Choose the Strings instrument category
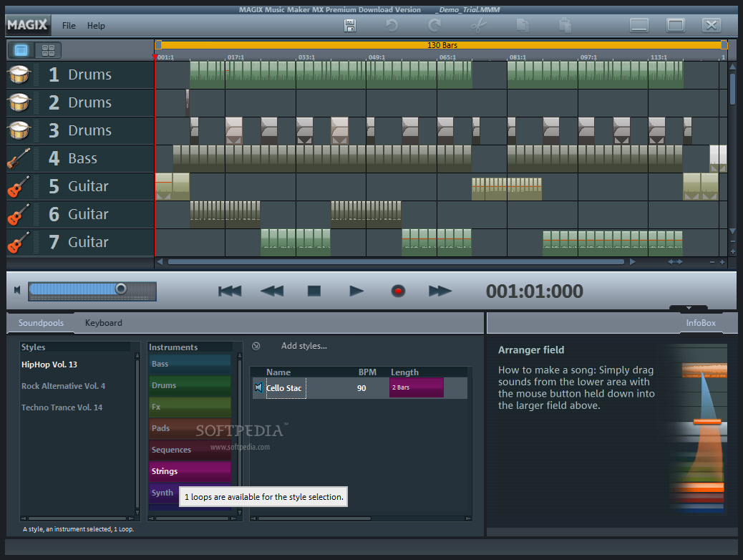This screenshot has height=560, width=743. [x=190, y=471]
